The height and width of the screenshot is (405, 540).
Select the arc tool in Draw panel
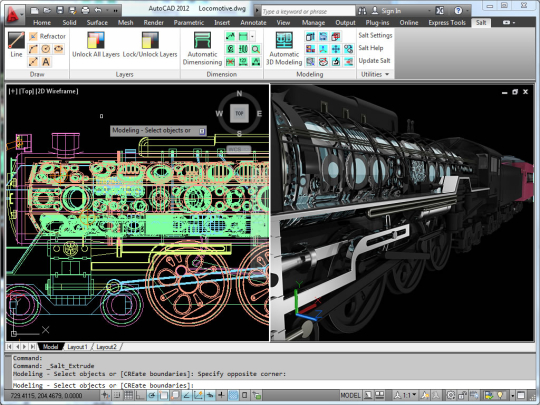point(33,49)
